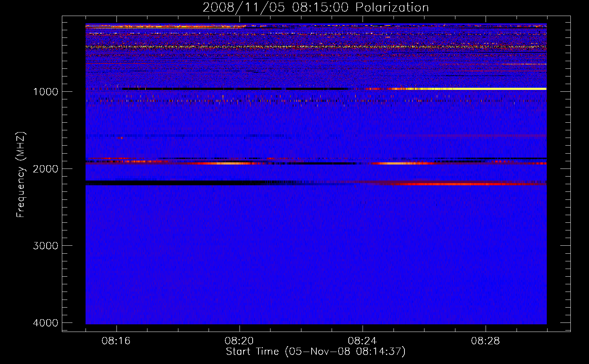Click the 3000 frequency tick label

(x=46, y=246)
